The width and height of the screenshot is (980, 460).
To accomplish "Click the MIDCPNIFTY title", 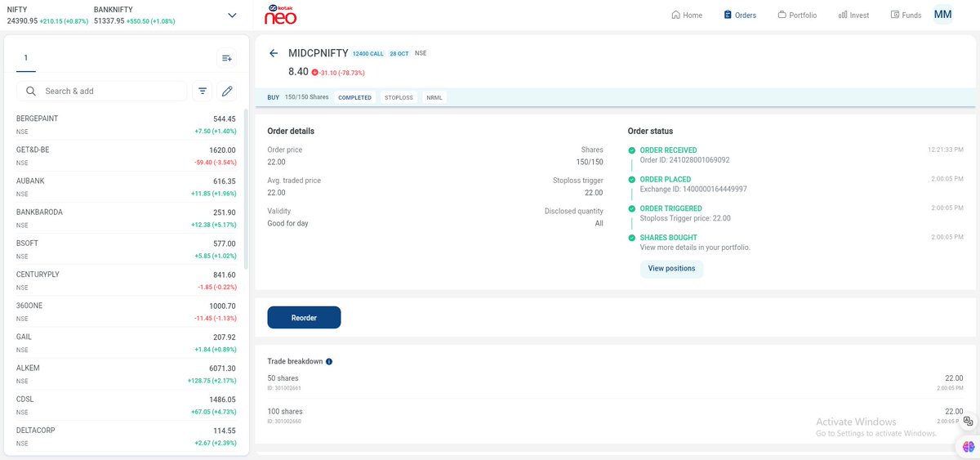I will (318, 53).
